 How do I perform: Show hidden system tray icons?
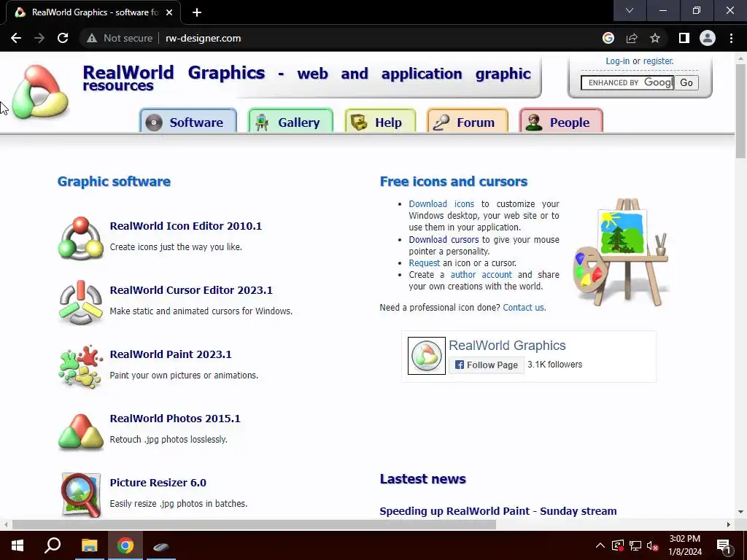click(600, 545)
